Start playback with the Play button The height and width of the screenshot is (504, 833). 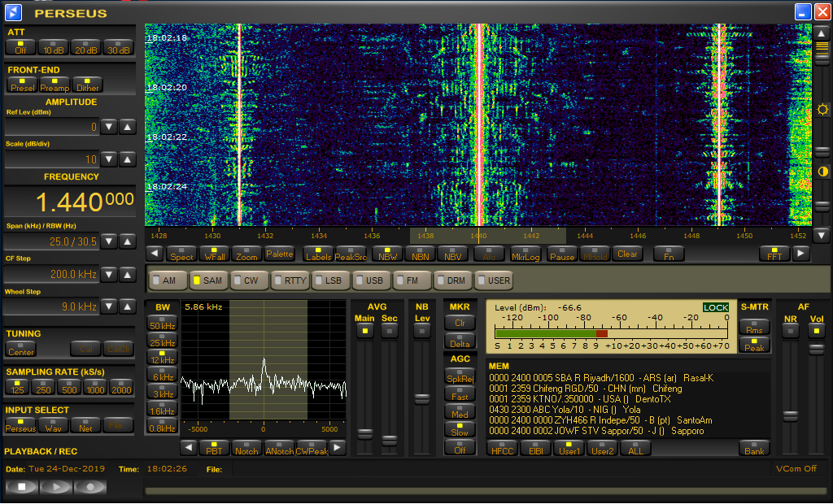tap(55, 486)
